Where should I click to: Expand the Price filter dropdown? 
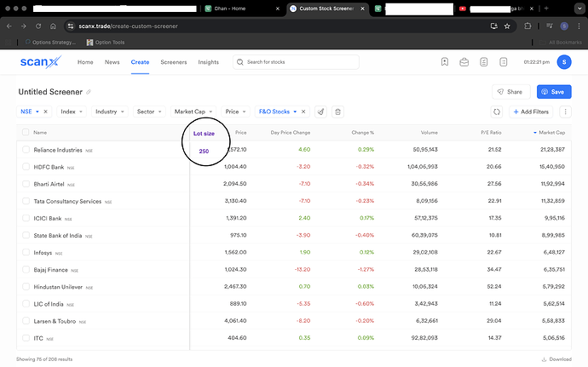pos(235,112)
